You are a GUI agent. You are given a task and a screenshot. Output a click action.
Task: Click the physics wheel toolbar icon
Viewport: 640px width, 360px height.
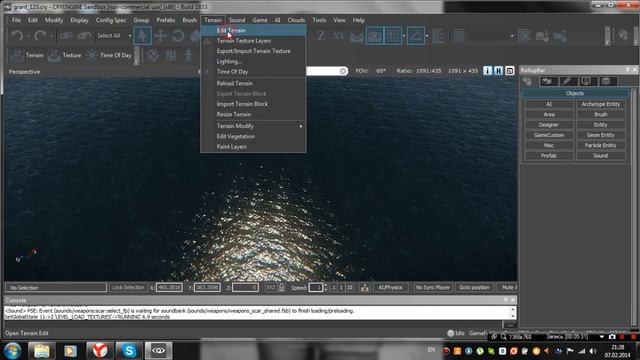pos(153,55)
